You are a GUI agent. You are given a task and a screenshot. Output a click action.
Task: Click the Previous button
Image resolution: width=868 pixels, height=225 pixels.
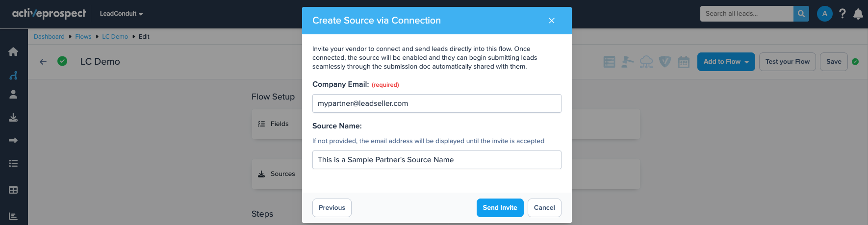[x=332, y=208]
